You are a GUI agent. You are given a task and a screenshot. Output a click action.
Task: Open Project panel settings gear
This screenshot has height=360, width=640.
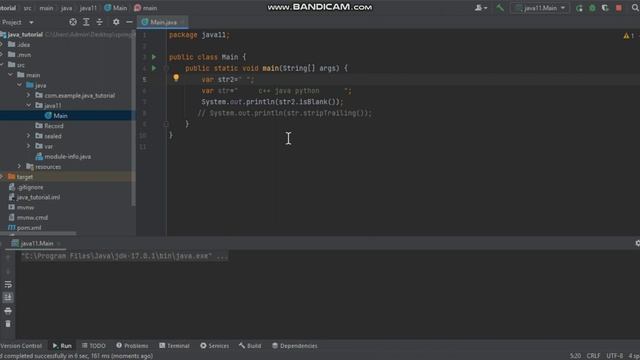click(x=116, y=22)
